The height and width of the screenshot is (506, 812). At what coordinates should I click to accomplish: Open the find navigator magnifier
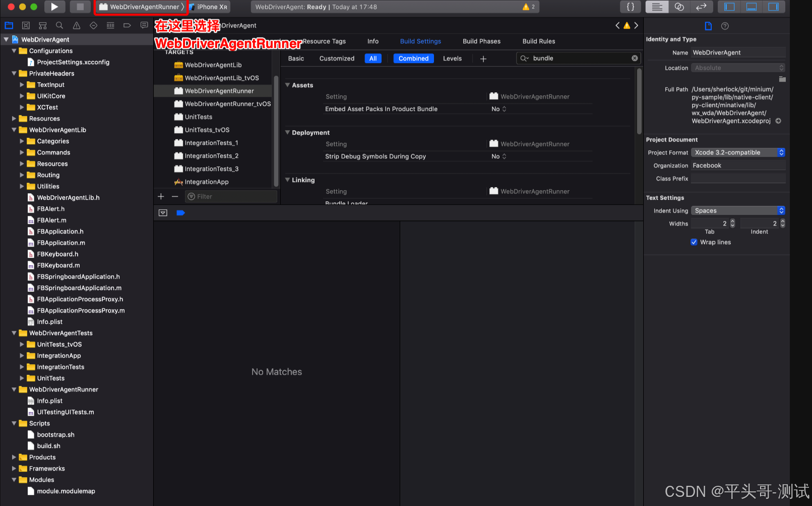tap(59, 25)
